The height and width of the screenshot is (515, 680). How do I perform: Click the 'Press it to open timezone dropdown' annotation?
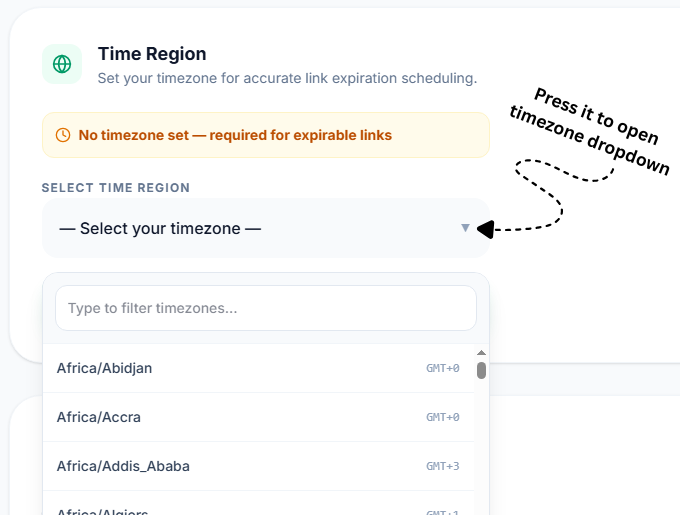pyautogui.click(x=590, y=131)
